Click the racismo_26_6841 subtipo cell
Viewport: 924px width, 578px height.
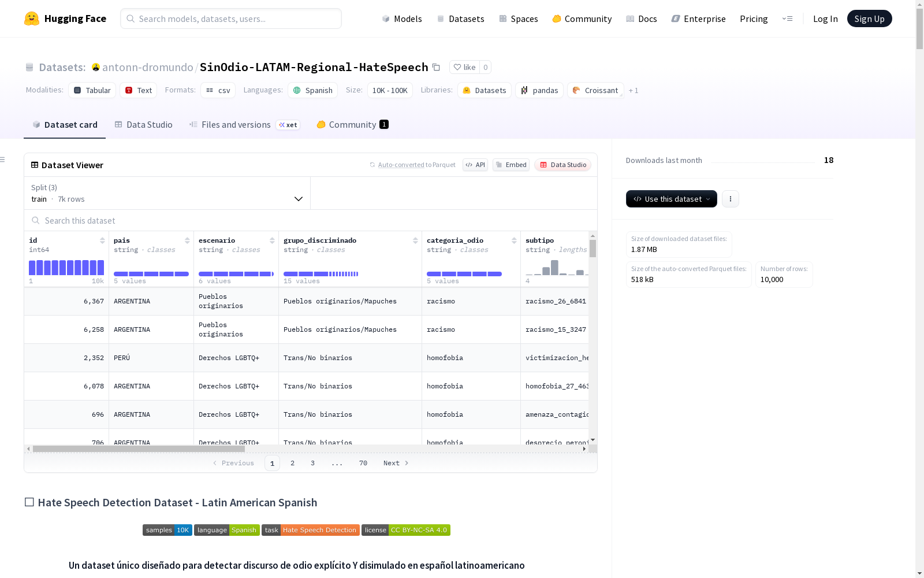[556, 301]
